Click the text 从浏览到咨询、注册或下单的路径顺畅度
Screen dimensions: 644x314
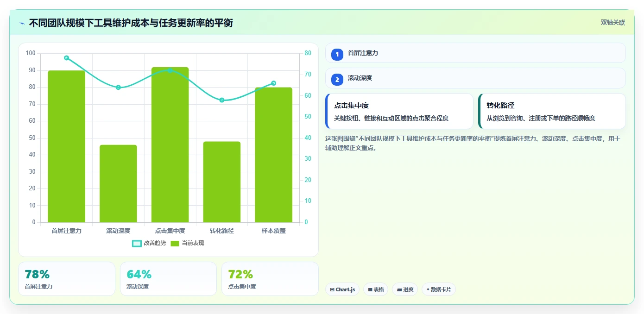click(541, 118)
